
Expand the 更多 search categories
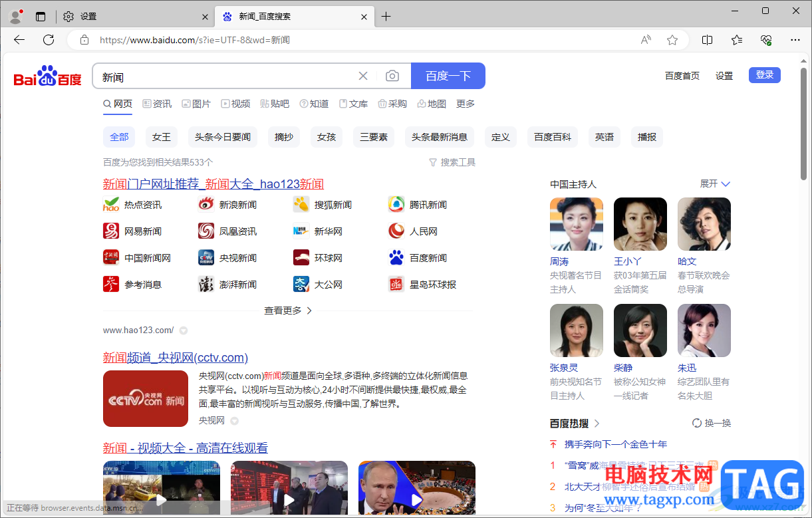pos(466,104)
